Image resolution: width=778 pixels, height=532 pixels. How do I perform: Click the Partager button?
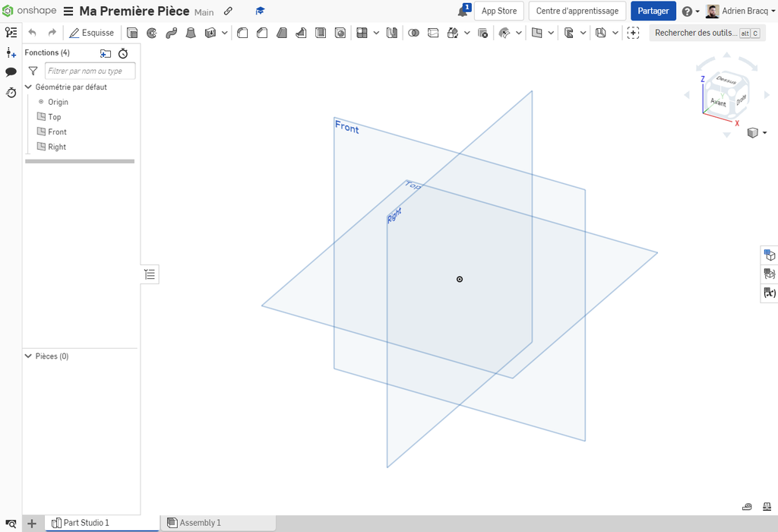tap(653, 11)
